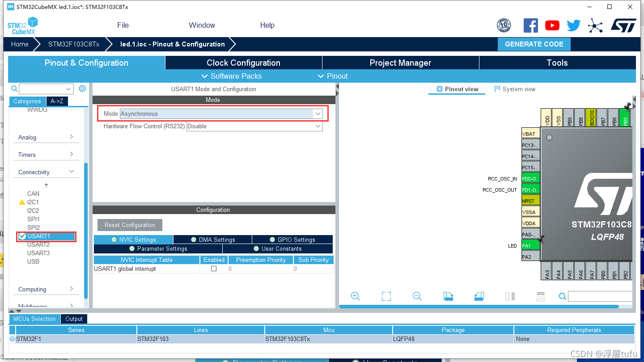Select I2C1 in Connectivity list
This screenshot has height=362, width=644.
(33, 202)
